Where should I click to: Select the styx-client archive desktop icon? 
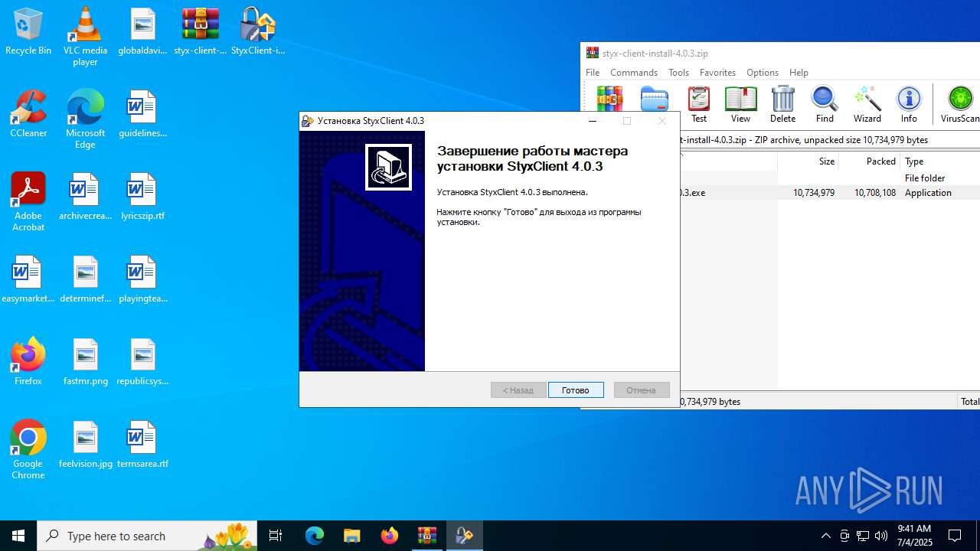coord(201,32)
